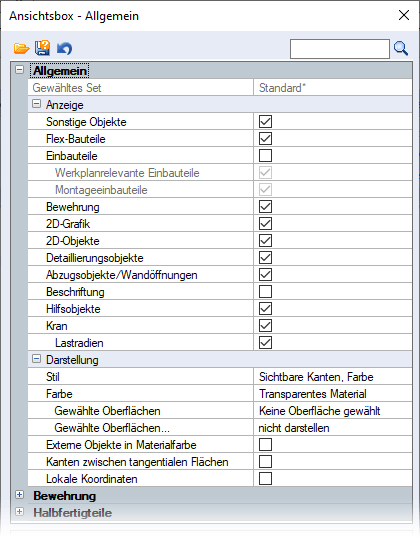
Task: Open a saved settings set with folder icon
Action: click(21, 48)
